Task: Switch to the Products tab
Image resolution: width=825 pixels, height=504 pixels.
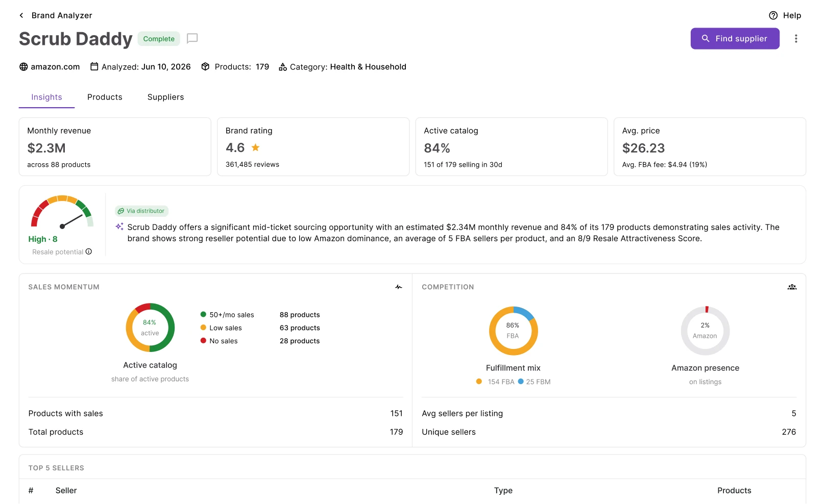Action: (x=105, y=97)
